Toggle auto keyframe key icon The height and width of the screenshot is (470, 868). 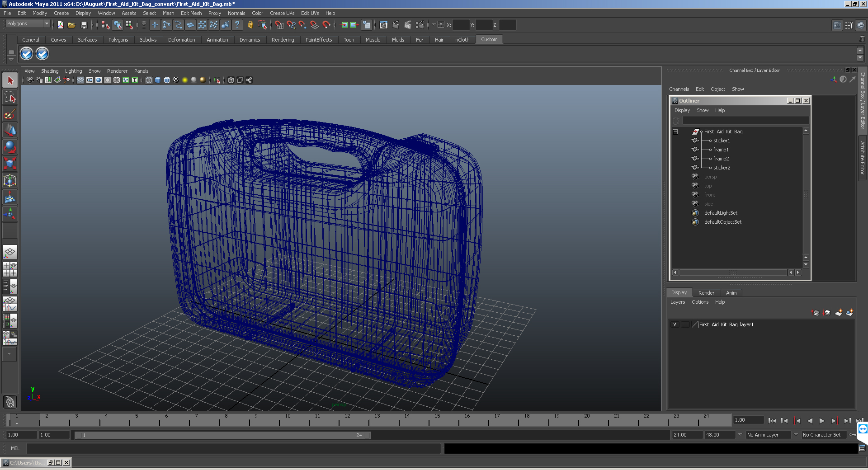[853, 435]
